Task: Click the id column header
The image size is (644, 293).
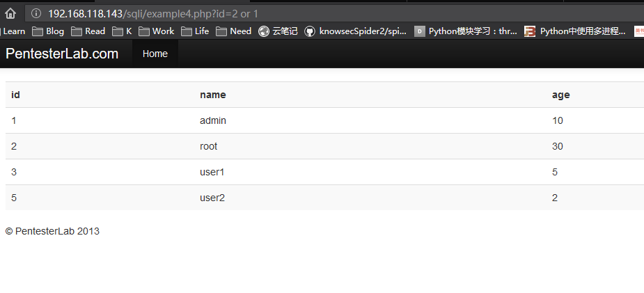Action: [15, 95]
